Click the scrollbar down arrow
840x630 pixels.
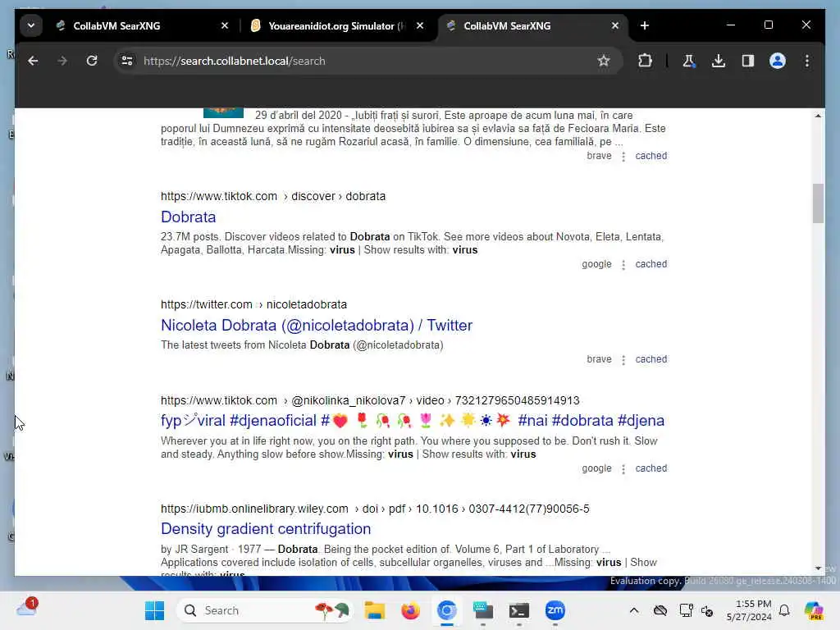818,568
